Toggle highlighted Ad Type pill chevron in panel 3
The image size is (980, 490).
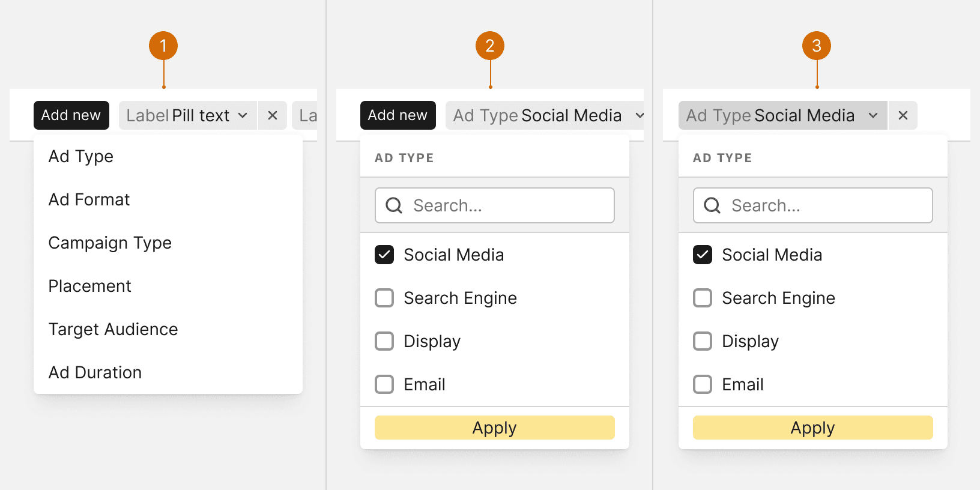click(873, 115)
